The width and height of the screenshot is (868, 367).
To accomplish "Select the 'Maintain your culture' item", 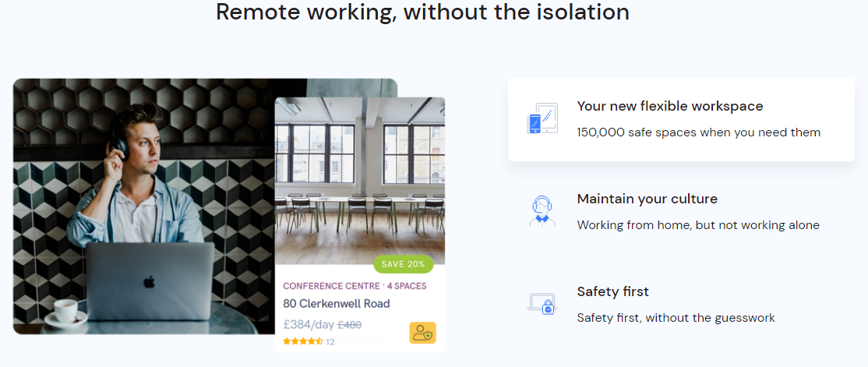I will [x=647, y=199].
